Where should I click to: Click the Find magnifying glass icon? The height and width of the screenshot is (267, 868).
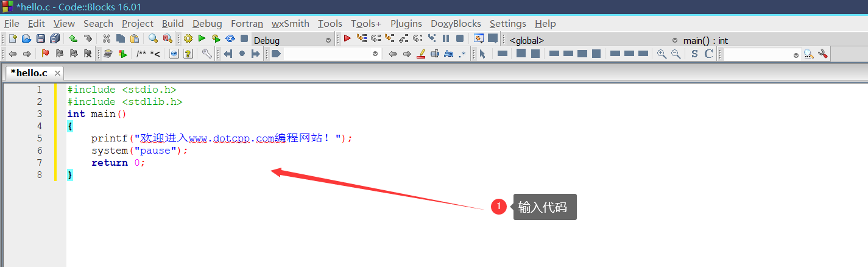(153, 38)
